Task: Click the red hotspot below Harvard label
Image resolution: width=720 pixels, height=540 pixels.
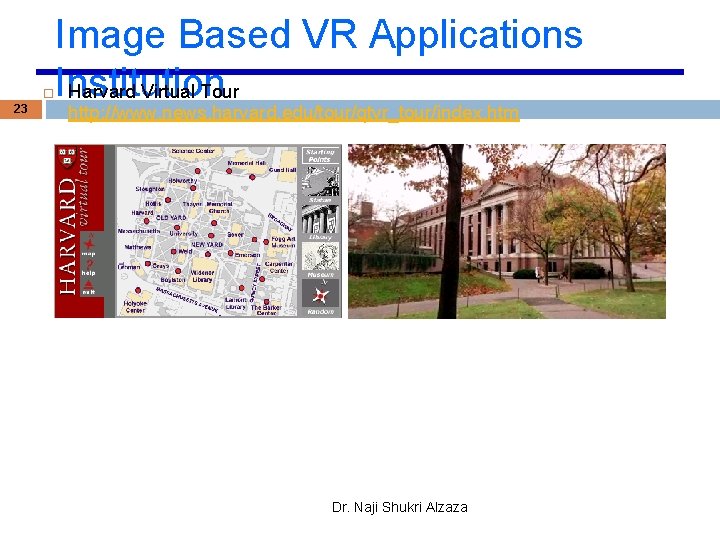Action: click(x=146, y=221)
